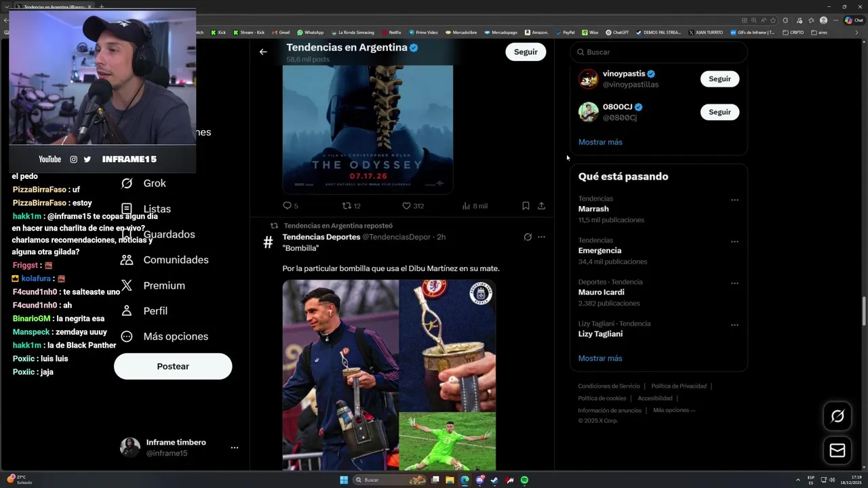Open the goalkeeper in green kit photo

448,441
